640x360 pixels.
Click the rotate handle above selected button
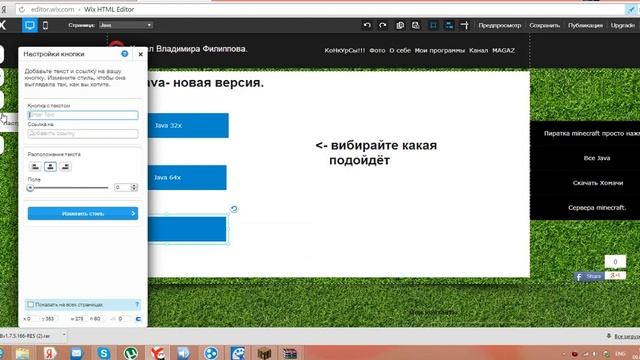point(234,209)
